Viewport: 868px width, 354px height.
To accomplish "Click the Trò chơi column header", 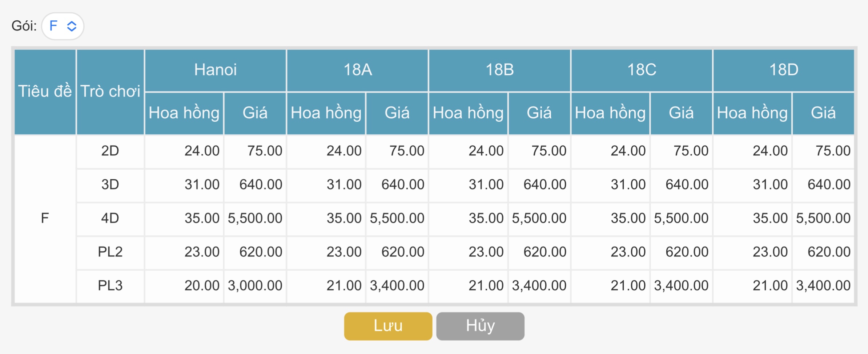I will (110, 91).
